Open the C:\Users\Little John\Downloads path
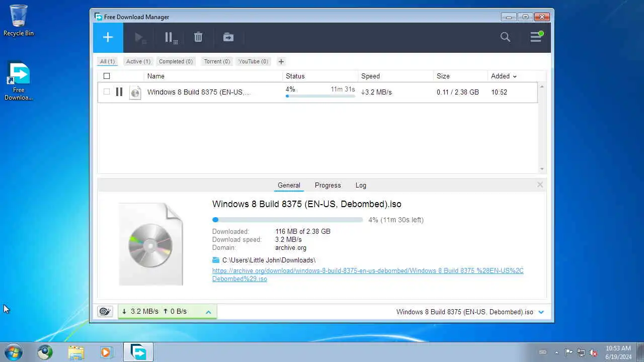 269,260
